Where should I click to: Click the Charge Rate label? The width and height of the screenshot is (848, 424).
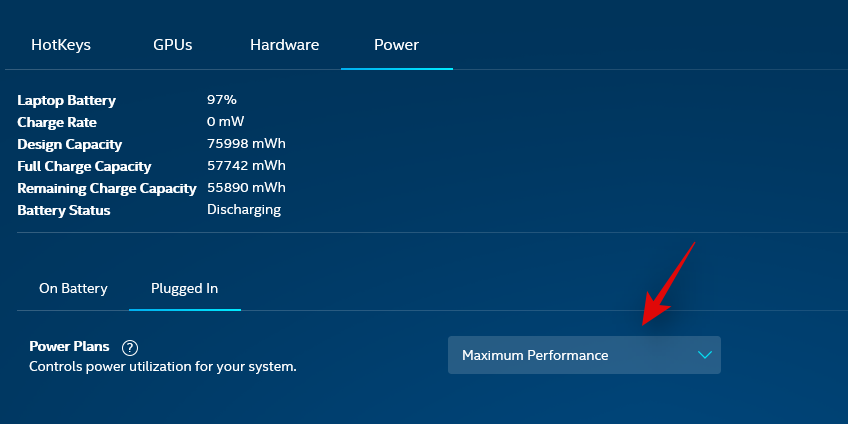click(x=57, y=122)
